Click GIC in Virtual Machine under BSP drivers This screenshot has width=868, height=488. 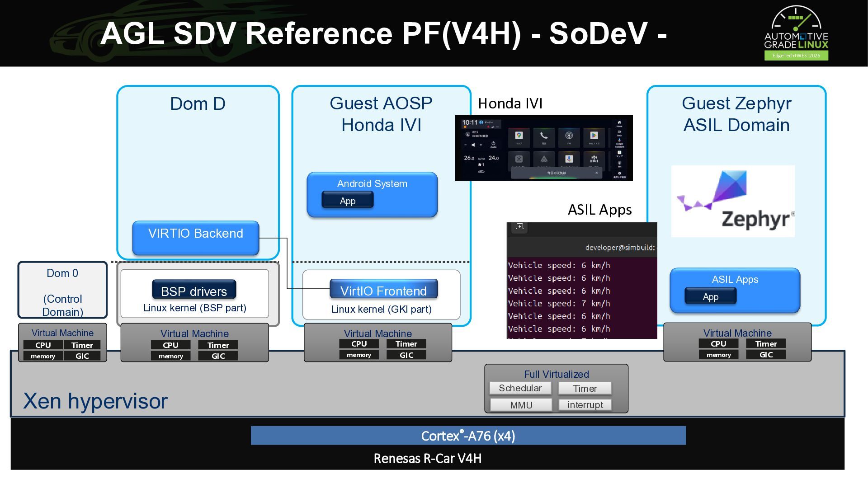(x=218, y=356)
